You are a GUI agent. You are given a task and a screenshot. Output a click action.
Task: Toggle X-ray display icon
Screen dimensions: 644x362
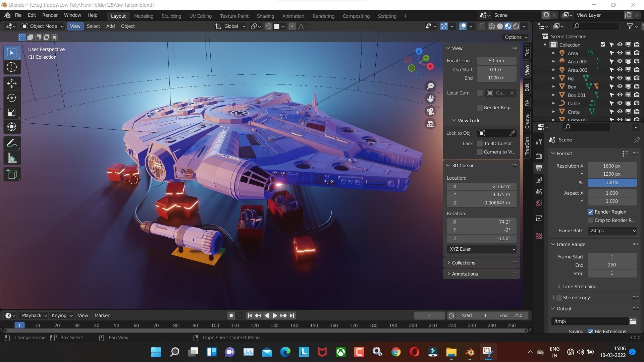[x=481, y=26]
